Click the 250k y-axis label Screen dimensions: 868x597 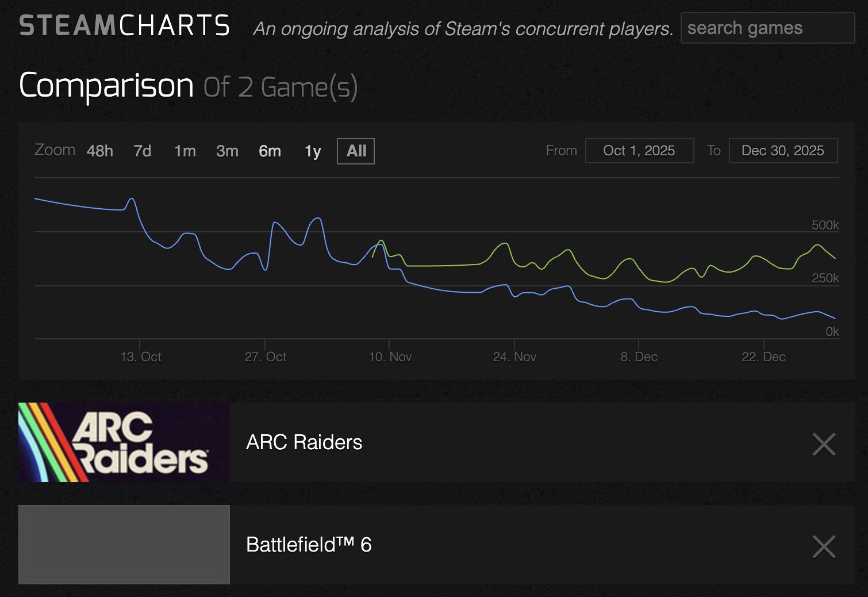click(825, 278)
